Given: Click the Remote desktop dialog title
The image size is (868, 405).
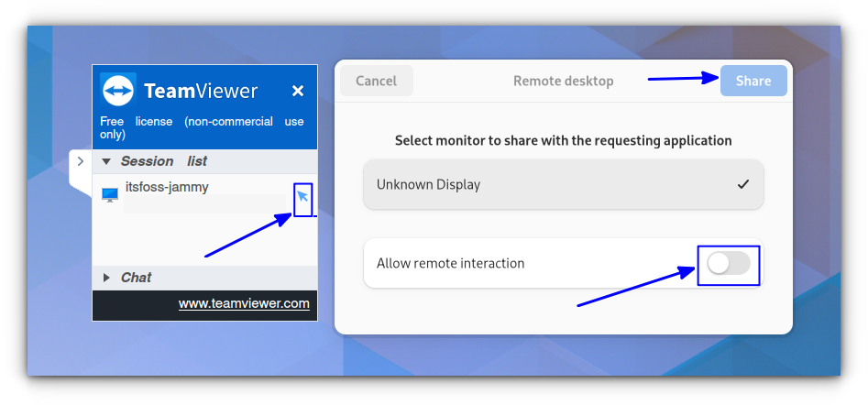Looking at the screenshot, I should coord(564,81).
